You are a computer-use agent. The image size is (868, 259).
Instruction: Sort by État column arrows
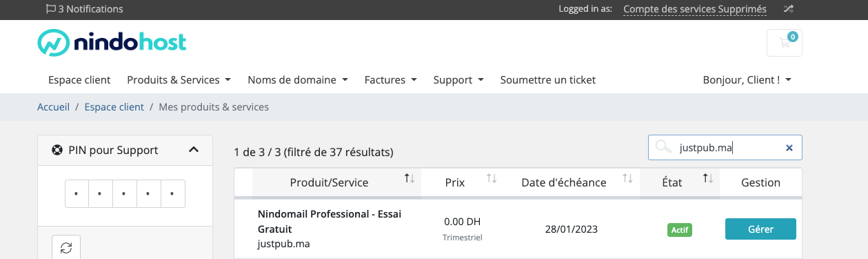(708, 179)
